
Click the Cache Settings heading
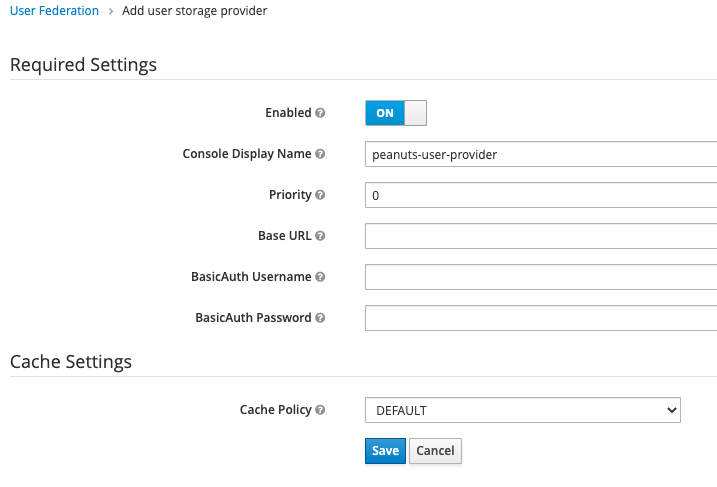coord(71,362)
